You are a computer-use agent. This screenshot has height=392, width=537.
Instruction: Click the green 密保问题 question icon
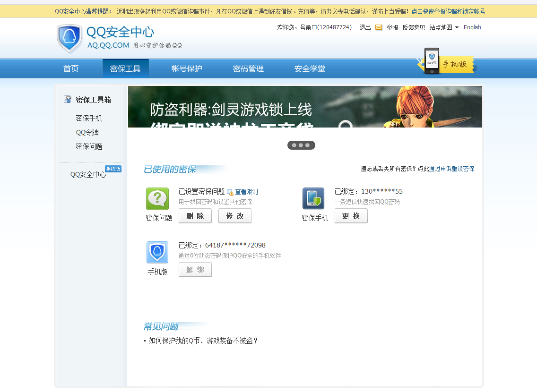157,199
